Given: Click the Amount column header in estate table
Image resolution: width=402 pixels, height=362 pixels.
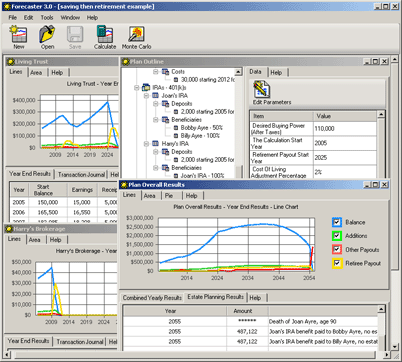Looking at the screenshot, I should click(247, 311).
